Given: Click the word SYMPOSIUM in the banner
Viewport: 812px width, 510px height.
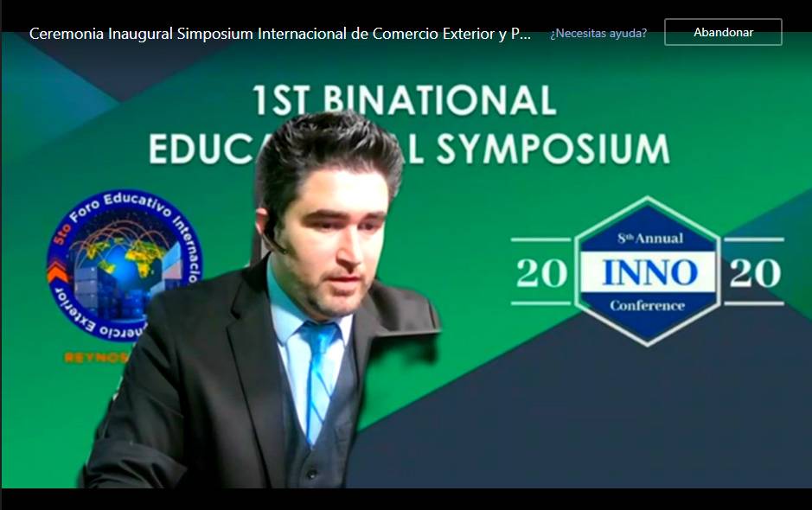Looking at the screenshot, I should coord(553,149).
